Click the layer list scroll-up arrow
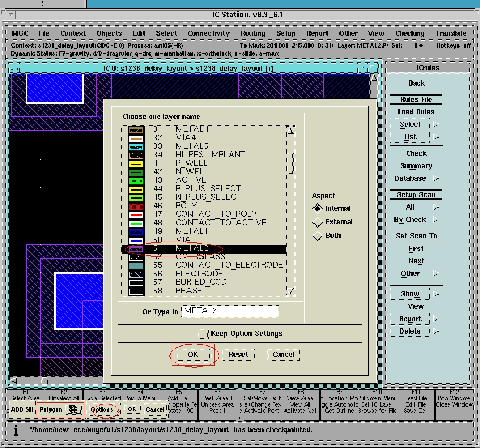The image size is (480, 448). point(291,131)
